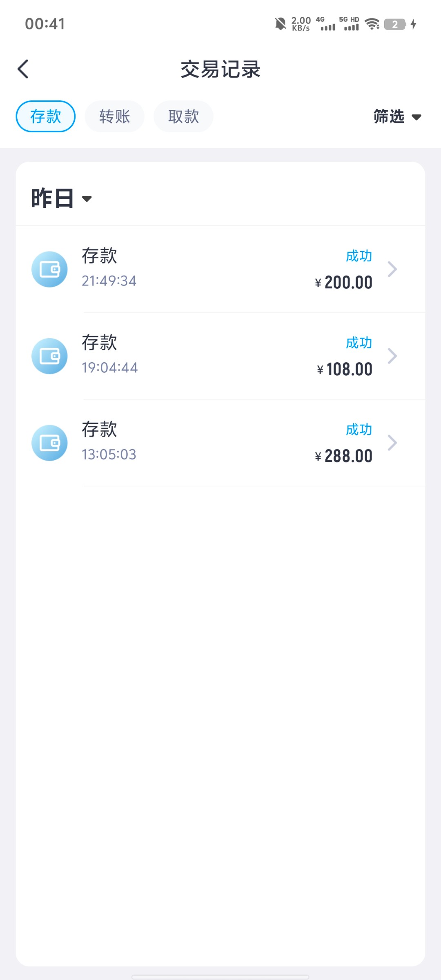Switch to the 取款 tab
Screen dimensions: 441x980
tap(183, 116)
